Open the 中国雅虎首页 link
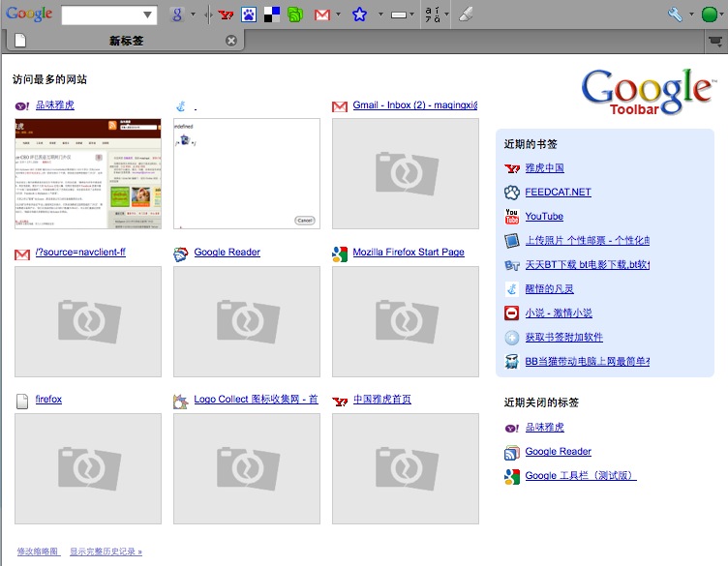This screenshot has width=728, height=566. [x=382, y=399]
